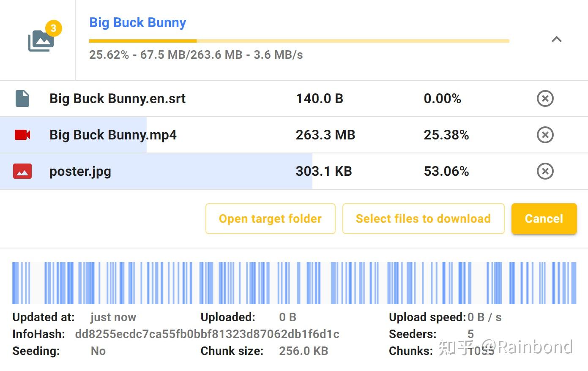Cancel downloading poster.jpg

click(x=545, y=171)
